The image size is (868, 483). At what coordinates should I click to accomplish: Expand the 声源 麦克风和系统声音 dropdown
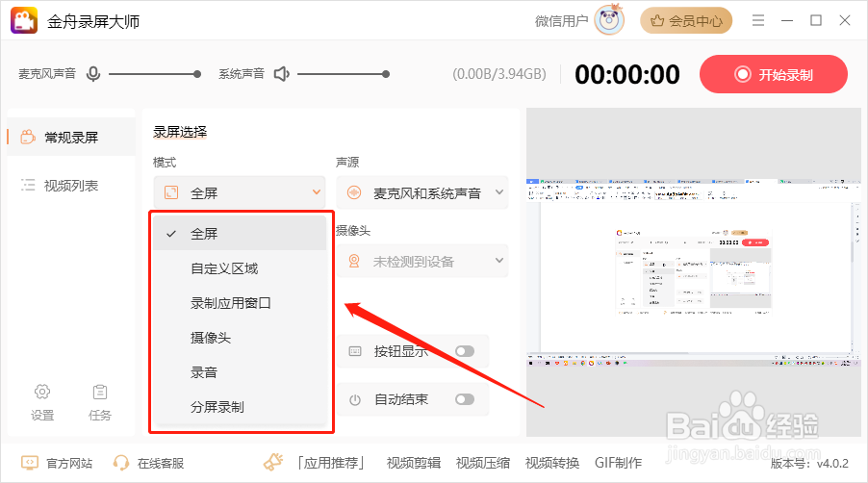click(x=421, y=192)
